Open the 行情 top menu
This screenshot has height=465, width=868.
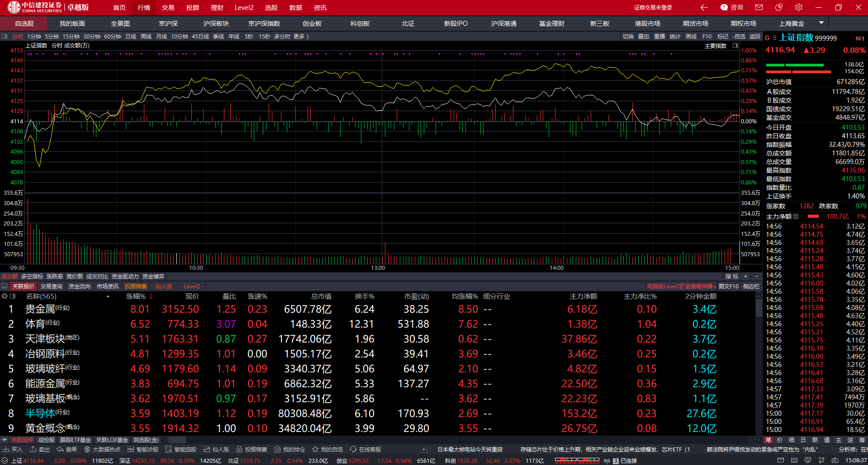(x=144, y=8)
